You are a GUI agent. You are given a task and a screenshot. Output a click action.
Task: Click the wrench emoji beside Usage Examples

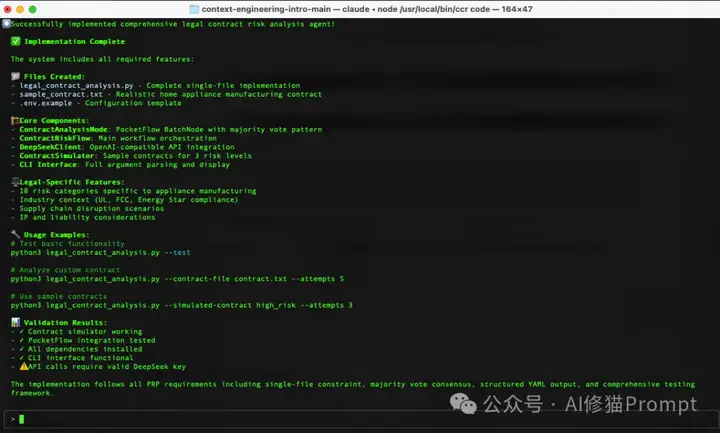point(16,235)
